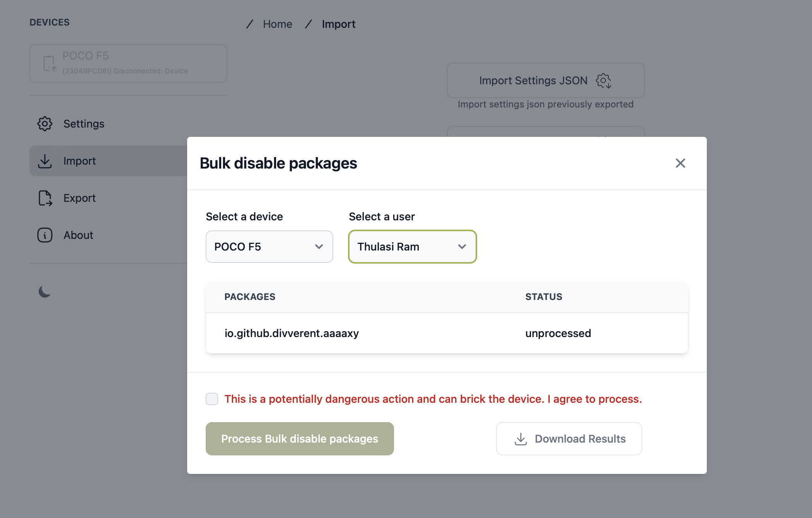Viewport: 812px width, 518px height.
Task: Go to Home in the breadcrumb
Action: [277, 24]
